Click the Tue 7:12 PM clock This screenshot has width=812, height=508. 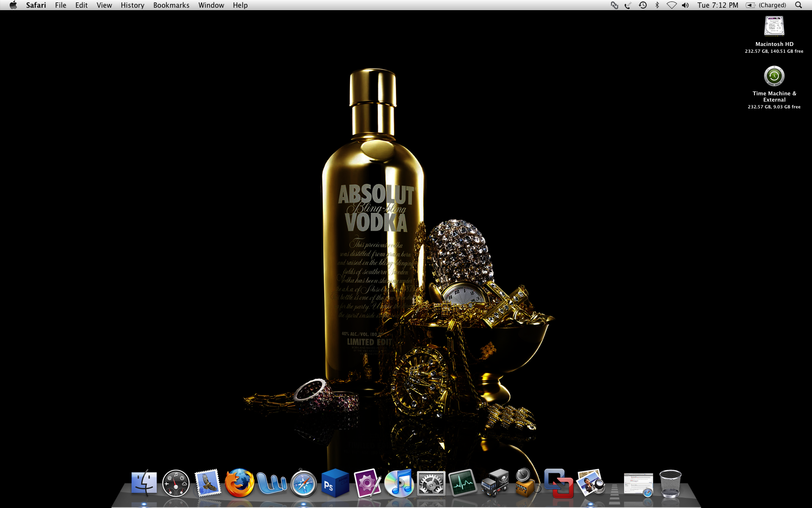pos(718,5)
